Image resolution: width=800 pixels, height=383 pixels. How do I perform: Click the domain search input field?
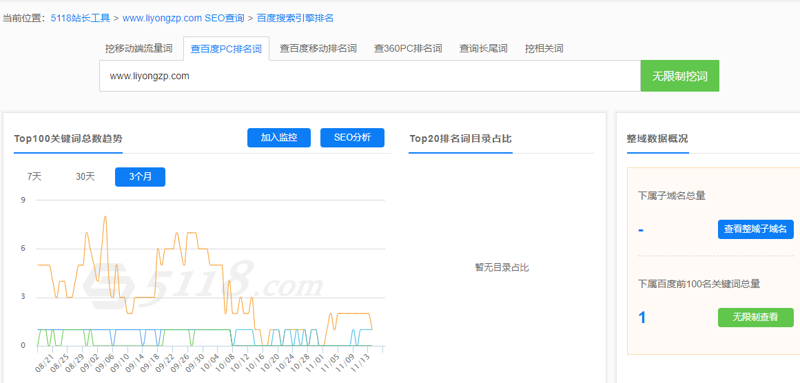coord(370,76)
